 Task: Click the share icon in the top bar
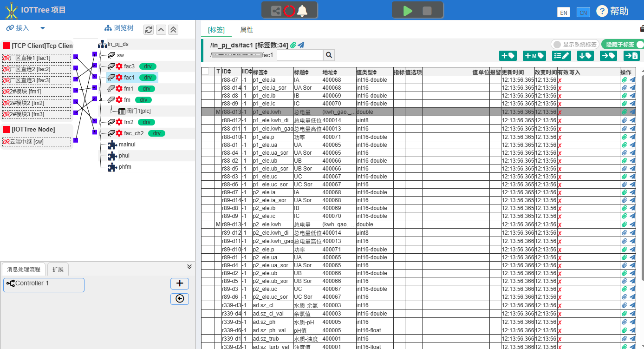pyautogui.click(x=276, y=10)
